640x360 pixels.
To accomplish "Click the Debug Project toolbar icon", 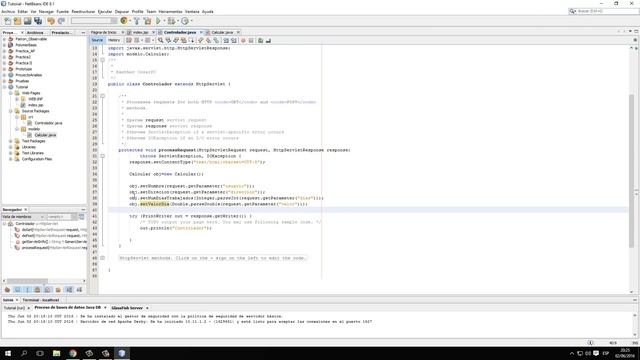I will [x=171, y=21].
